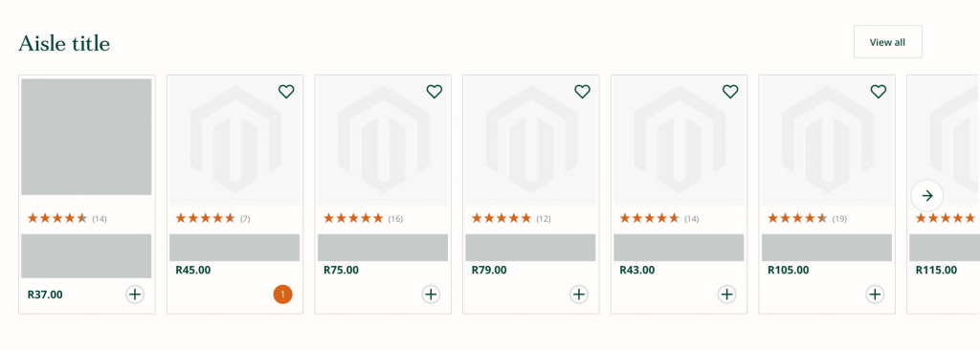Toggle the heart on the R79.00 product
This screenshot has width=980, height=350.
point(582,92)
